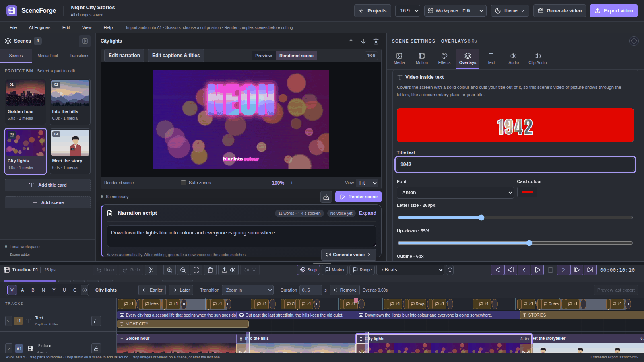
Task: Open the View Fit dropdown
Action: [x=368, y=183]
